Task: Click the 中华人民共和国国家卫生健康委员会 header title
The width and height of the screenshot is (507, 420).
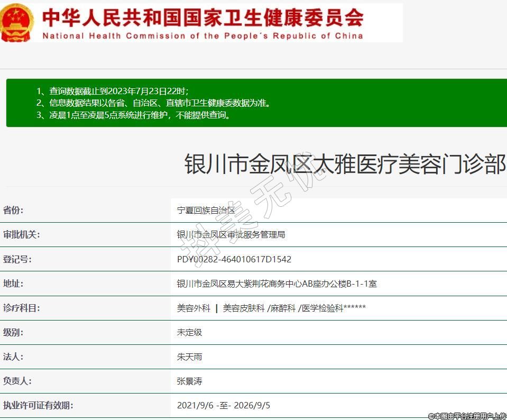Action: (x=202, y=17)
